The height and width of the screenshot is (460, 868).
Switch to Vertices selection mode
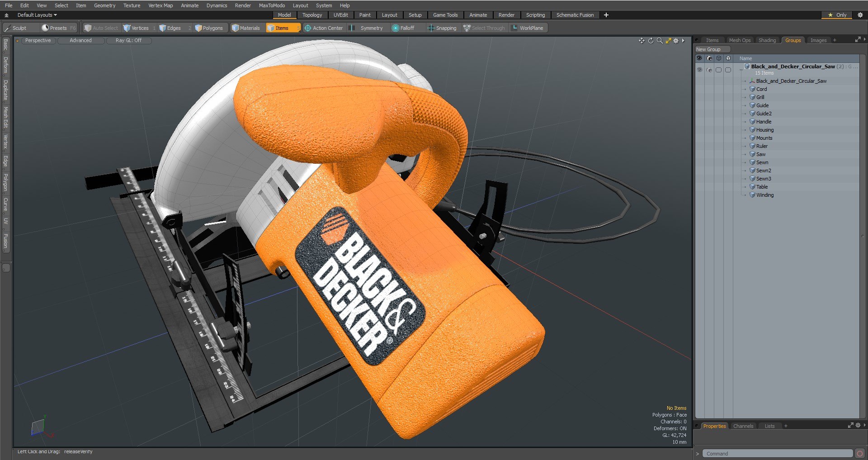pos(140,28)
